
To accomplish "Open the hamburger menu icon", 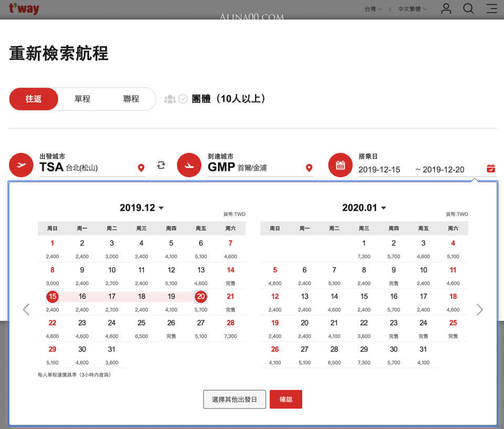I will tap(491, 9).
